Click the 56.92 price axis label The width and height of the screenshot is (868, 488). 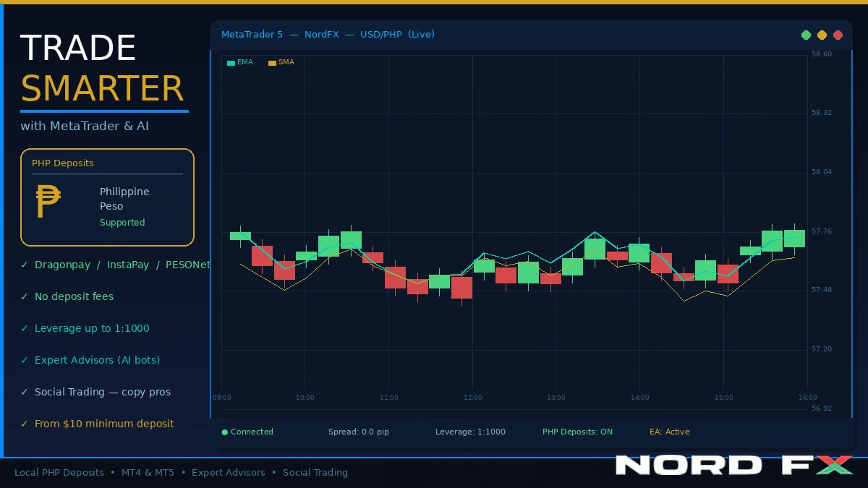pyautogui.click(x=822, y=409)
